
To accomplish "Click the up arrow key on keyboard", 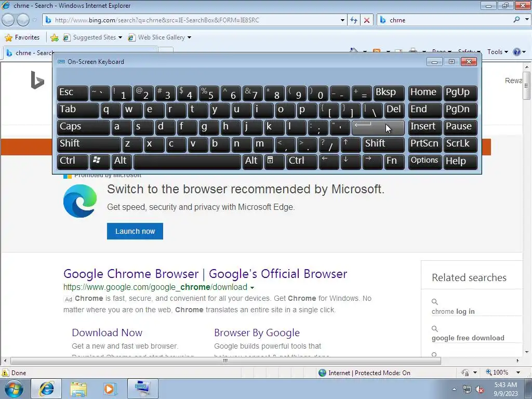I will point(351,144).
